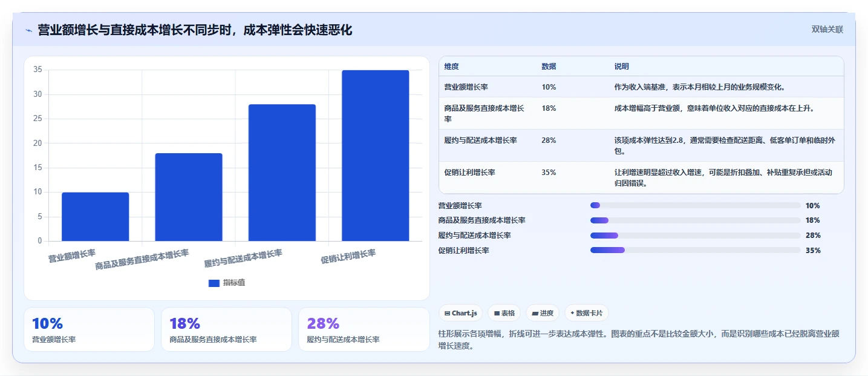This screenshot has width=868, height=376.
Task: Select the 表格 chip
Action: 504,313
